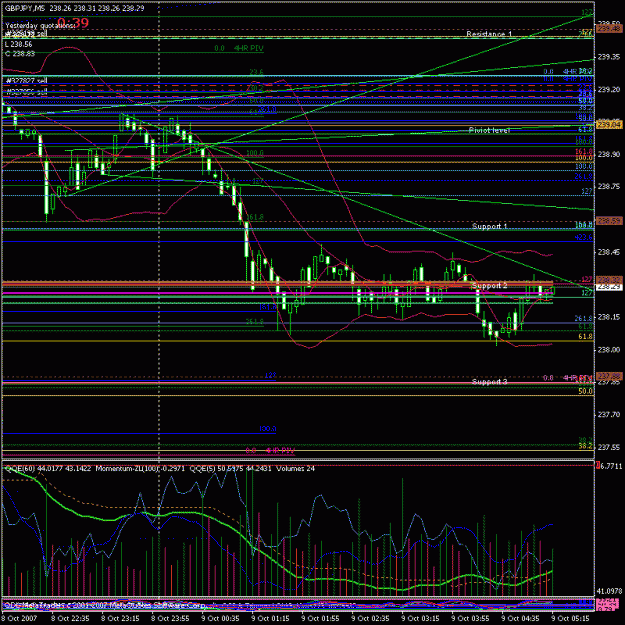This screenshot has height=625, width=625.
Task: Click the white current-price tag on axis
Action: pos(609,287)
